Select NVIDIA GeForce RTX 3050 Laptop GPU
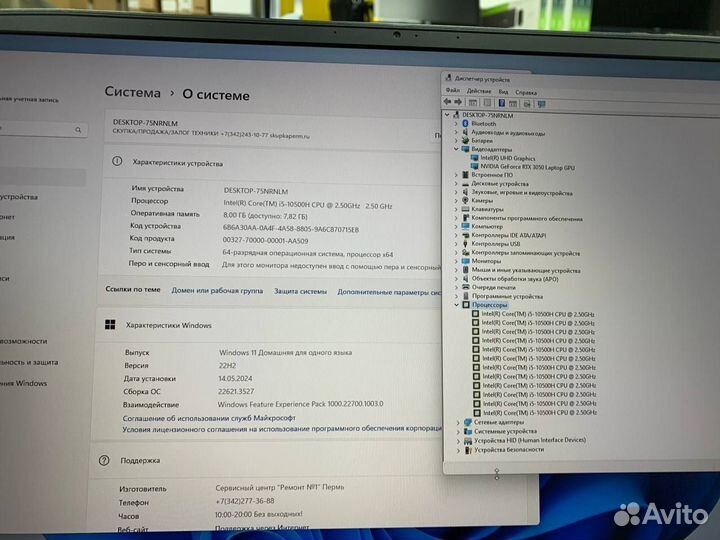The image size is (720, 540). [x=527, y=166]
